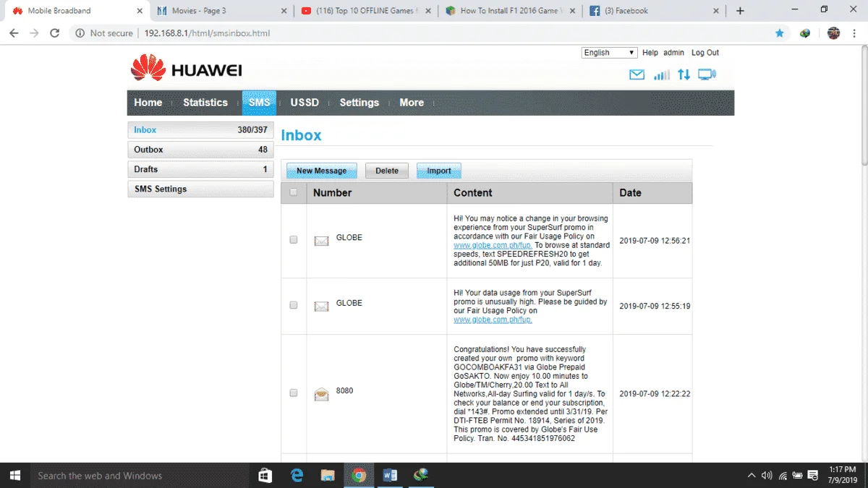Open the English language dropdown

pyautogui.click(x=610, y=53)
